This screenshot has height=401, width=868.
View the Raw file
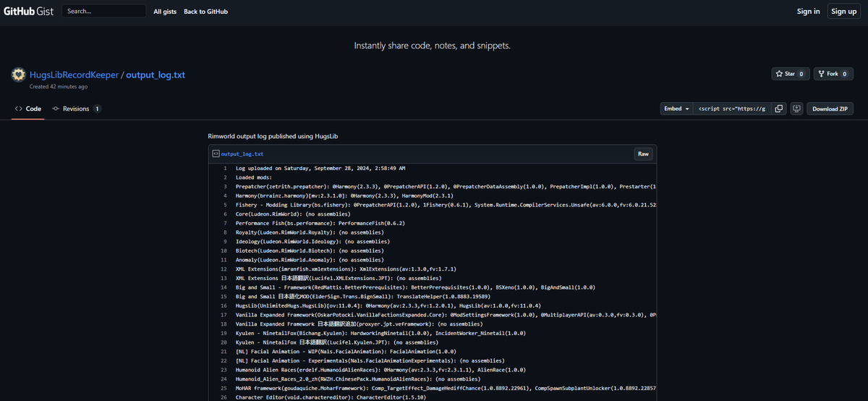[x=642, y=154]
